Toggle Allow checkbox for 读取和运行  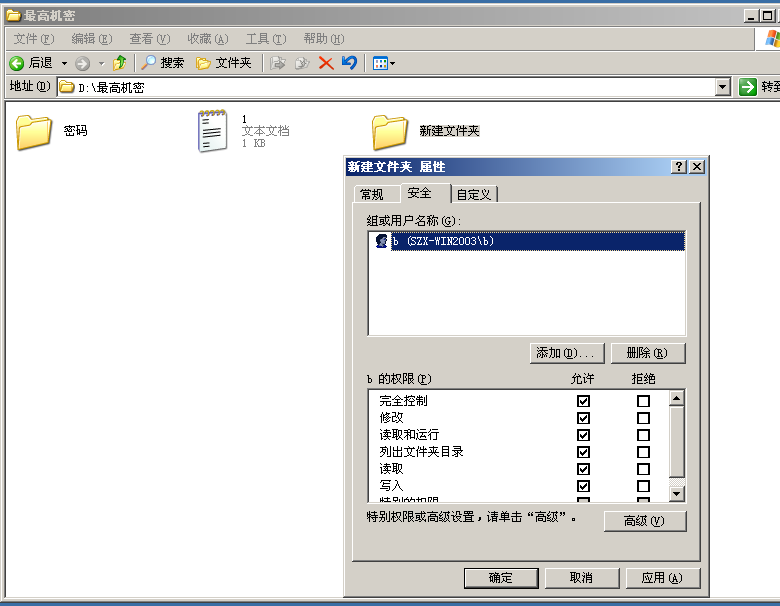pyautogui.click(x=584, y=435)
